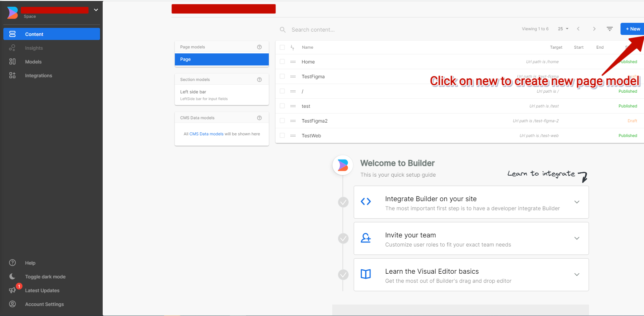Click the CMS Data models help icon
This screenshot has height=316, width=644.
pos(259,118)
